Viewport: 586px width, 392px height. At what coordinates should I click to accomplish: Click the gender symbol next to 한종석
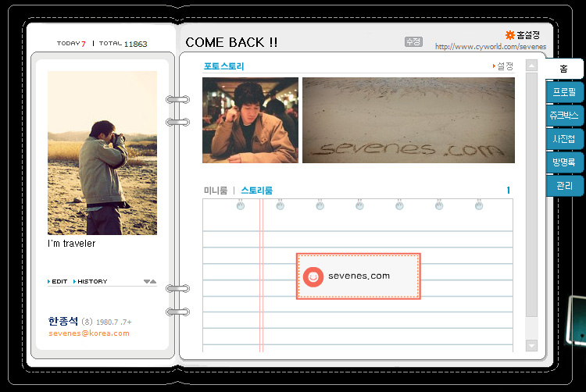(87, 322)
